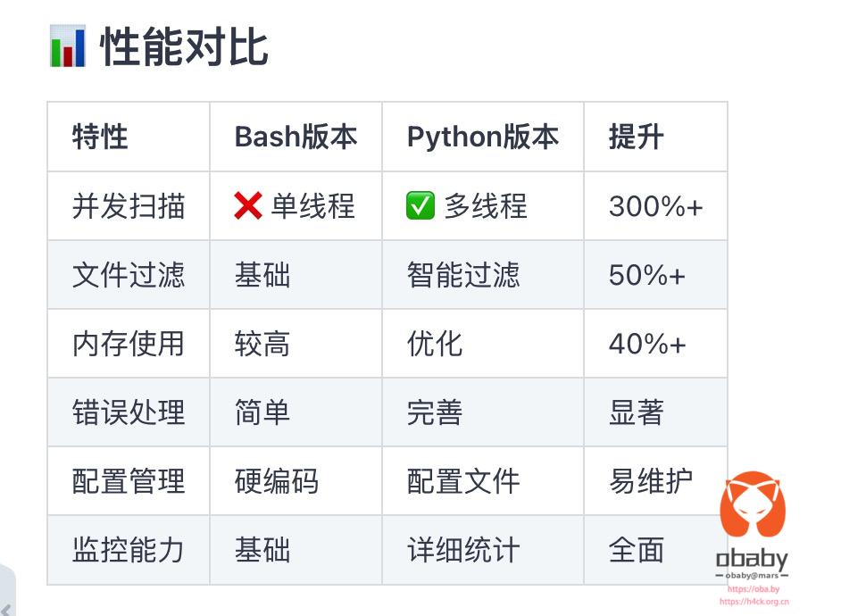Click the red X icon before 单线程
Screen dimensions: 841x616
point(248,206)
